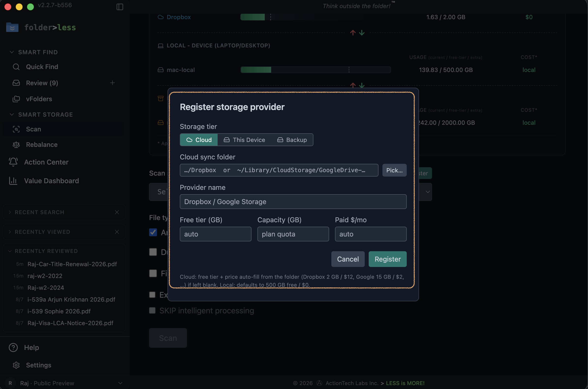This screenshot has height=389, width=588.
Task: Open the Raj Public Preview account dropdown
Action: tap(120, 383)
